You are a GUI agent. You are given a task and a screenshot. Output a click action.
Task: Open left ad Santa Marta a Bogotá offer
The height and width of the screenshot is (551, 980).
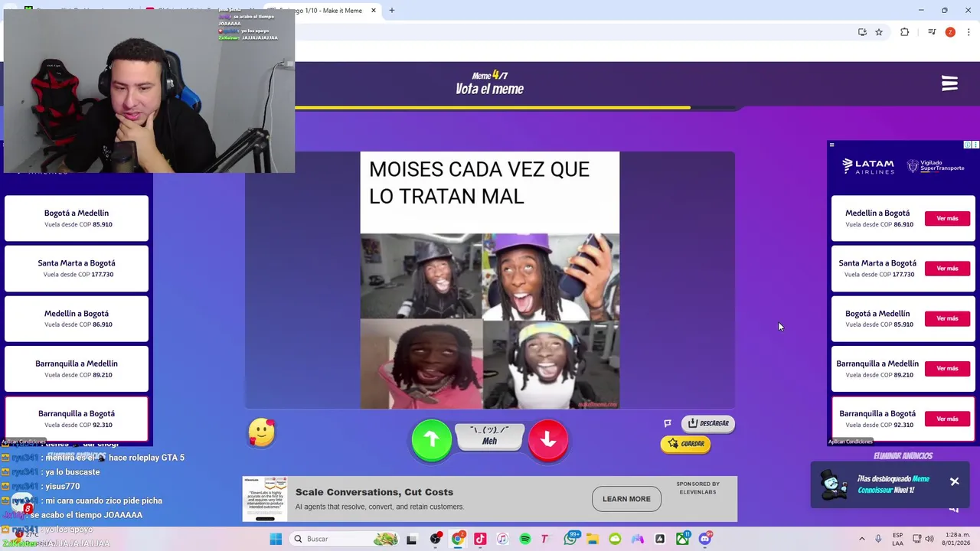click(77, 268)
